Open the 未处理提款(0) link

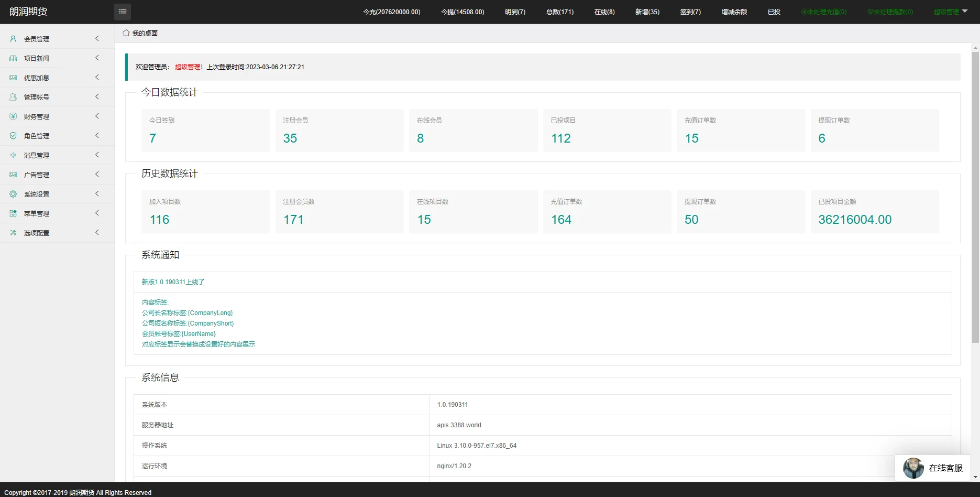point(890,12)
